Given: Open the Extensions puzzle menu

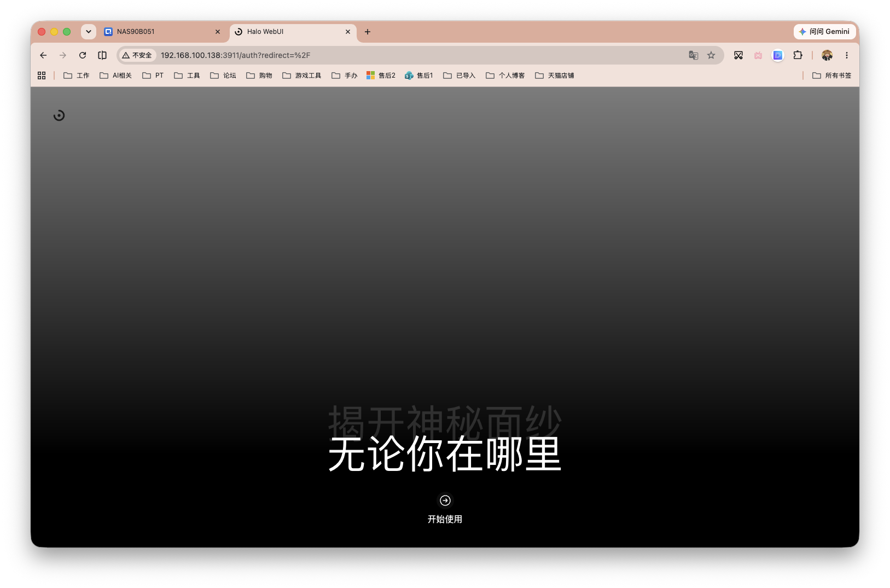Looking at the screenshot, I should (x=798, y=55).
